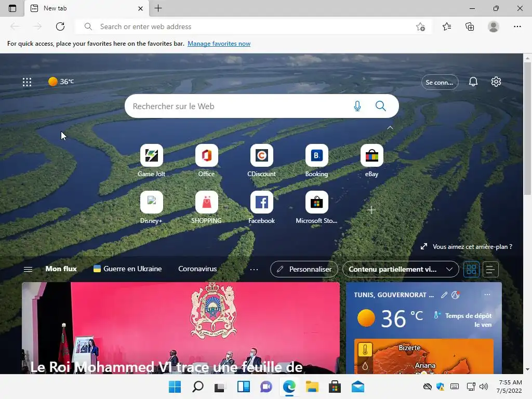Open the Favorites list icon
The height and width of the screenshot is (399, 532).
point(447,26)
